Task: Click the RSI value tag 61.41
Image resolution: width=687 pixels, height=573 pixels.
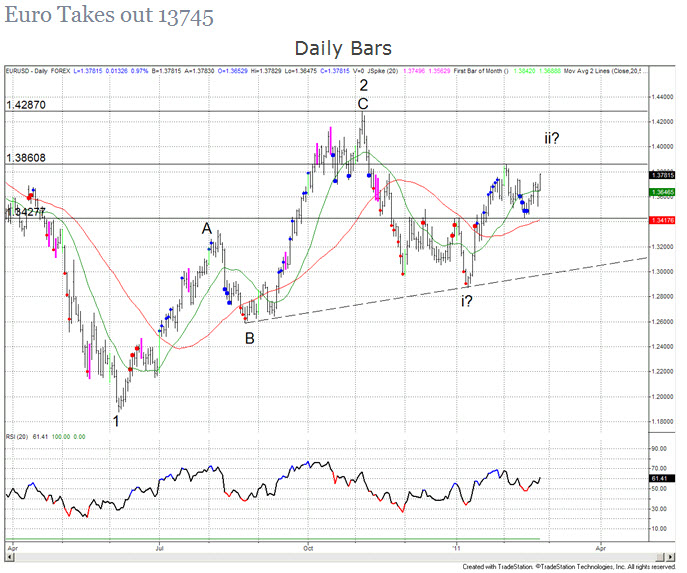Action: click(x=659, y=481)
